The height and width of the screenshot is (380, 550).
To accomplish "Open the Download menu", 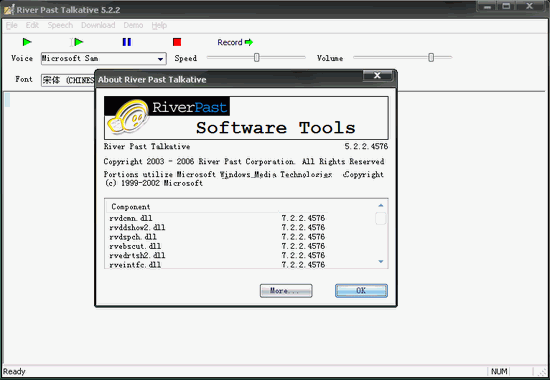I will [98, 25].
